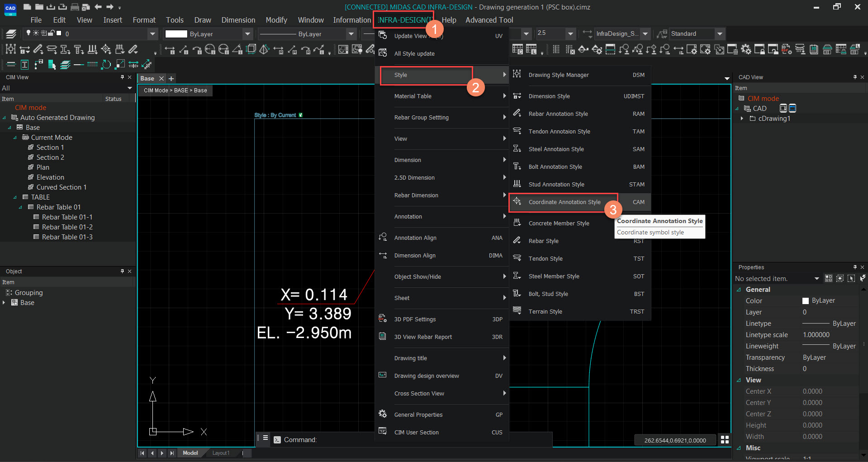Image resolution: width=868 pixels, height=462 pixels.
Task: Click the rotate arrows icon in bottom toolbar row
Action: coord(106,65)
